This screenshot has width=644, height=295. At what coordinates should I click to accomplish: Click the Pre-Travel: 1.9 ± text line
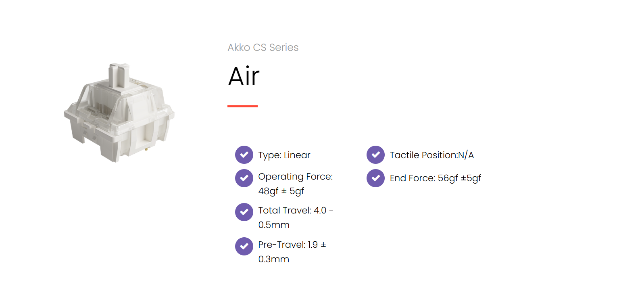click(292, 245)
